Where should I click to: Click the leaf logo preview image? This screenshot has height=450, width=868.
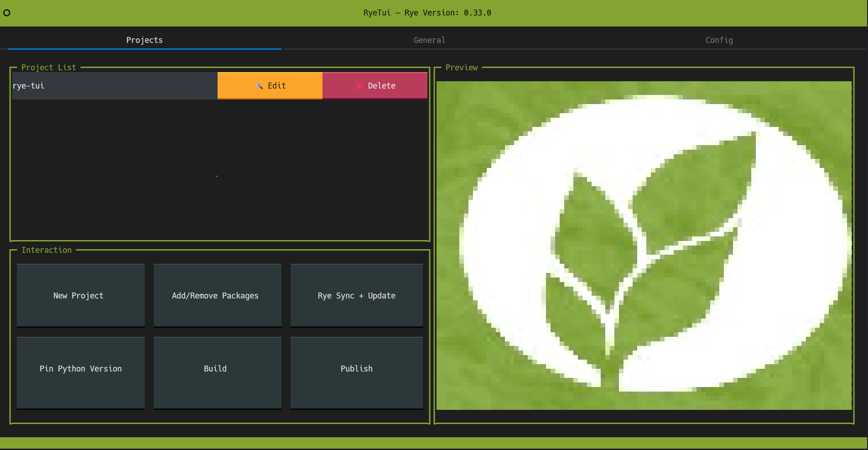[x=644, y=246]
